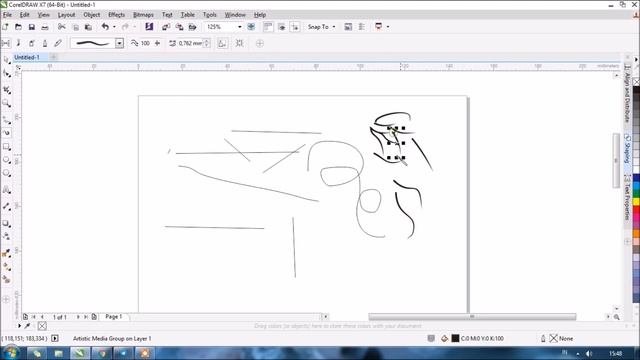
Task: Select the Smart Fill tool
Action: point(7,280)
